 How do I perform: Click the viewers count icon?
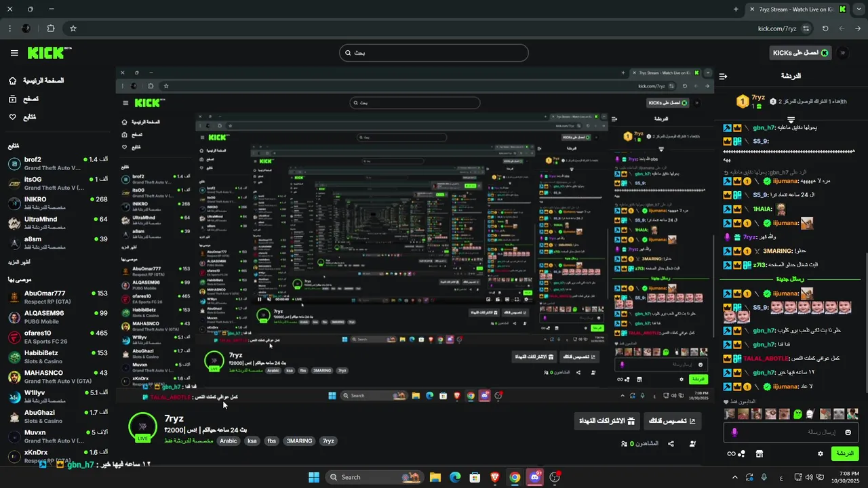pos(625,444)
